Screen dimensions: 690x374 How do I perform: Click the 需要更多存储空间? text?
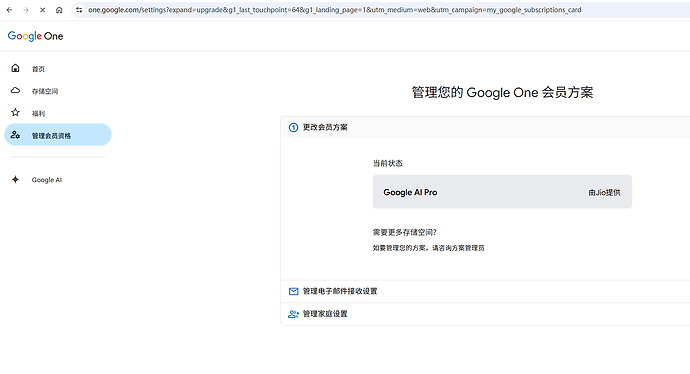[x=404, y=232]
